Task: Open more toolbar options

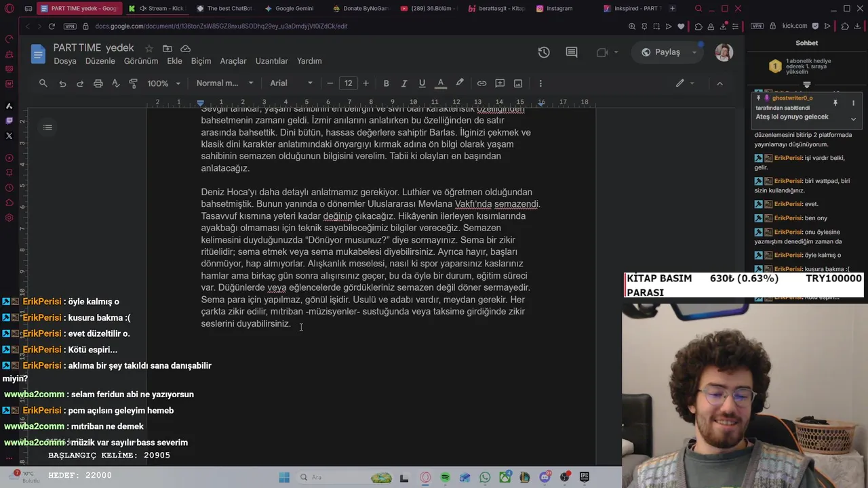Action: click(x=540, y=83)
